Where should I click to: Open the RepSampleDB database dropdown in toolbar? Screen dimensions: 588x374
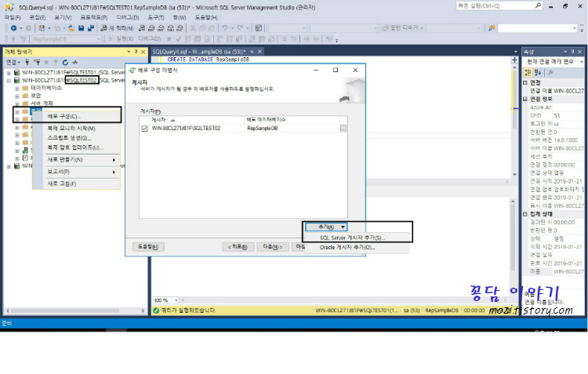[x=99, y=38]
